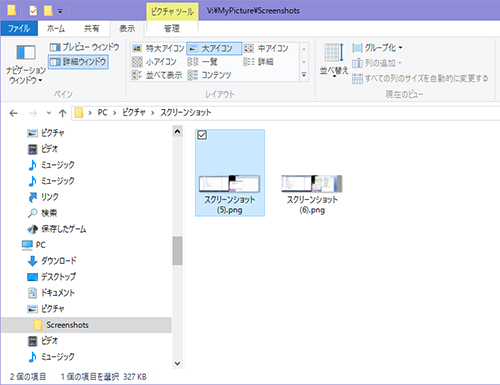The width and height of the screenshot is (500, 385).
Task: Open ドキュメント in navigation pane
Action: tap(51, 293)
